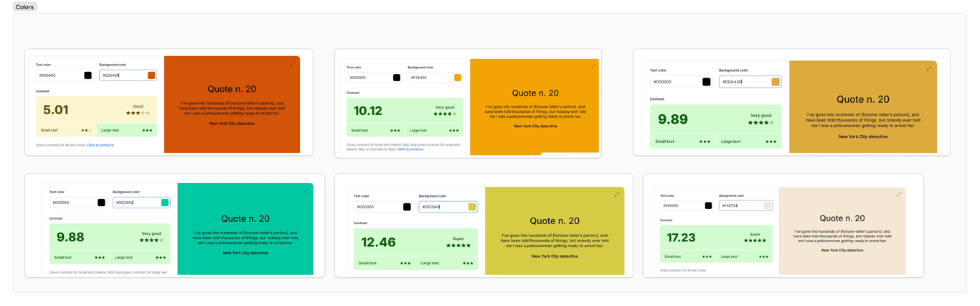Viewport: 980px width, 306px height.
Task: Click 'Super' rating label in 17.23 card
Action: (x=755, y=234)
